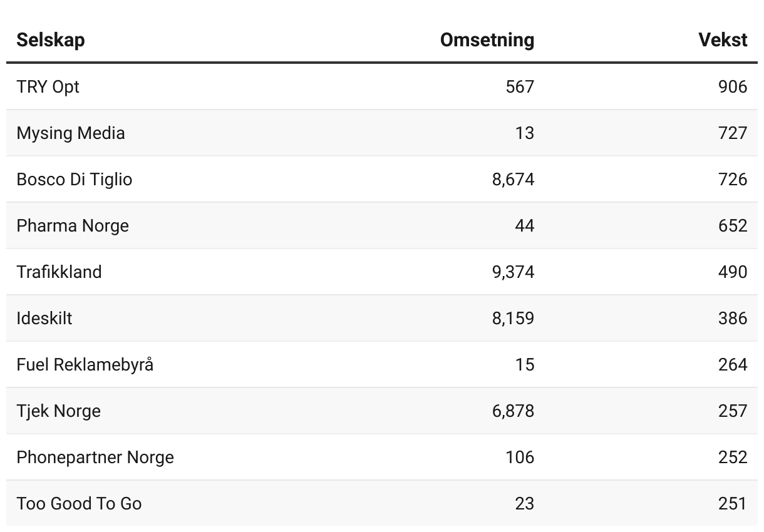Select the 251 Vekst value in last row
This screenshot has height=532, width=764.
(732, 503)
